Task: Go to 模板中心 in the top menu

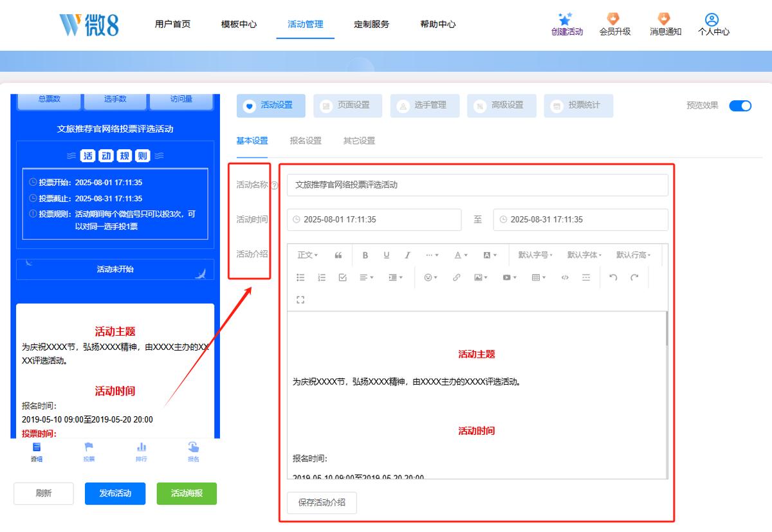Action: click(239, 24)
